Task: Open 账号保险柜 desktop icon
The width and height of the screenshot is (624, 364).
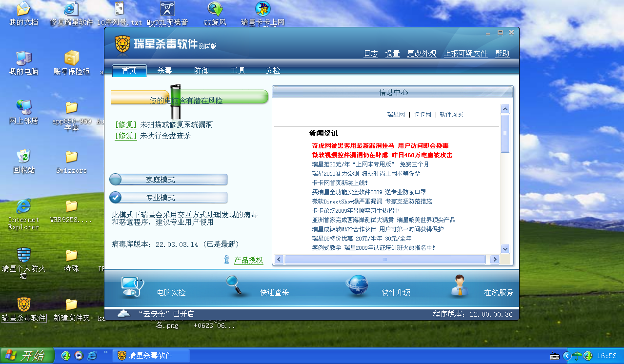Action: pyautogui.click(x=72, y=58)
